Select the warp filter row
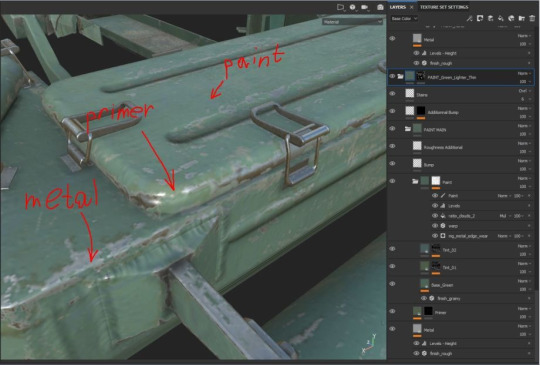 (482, 226)
